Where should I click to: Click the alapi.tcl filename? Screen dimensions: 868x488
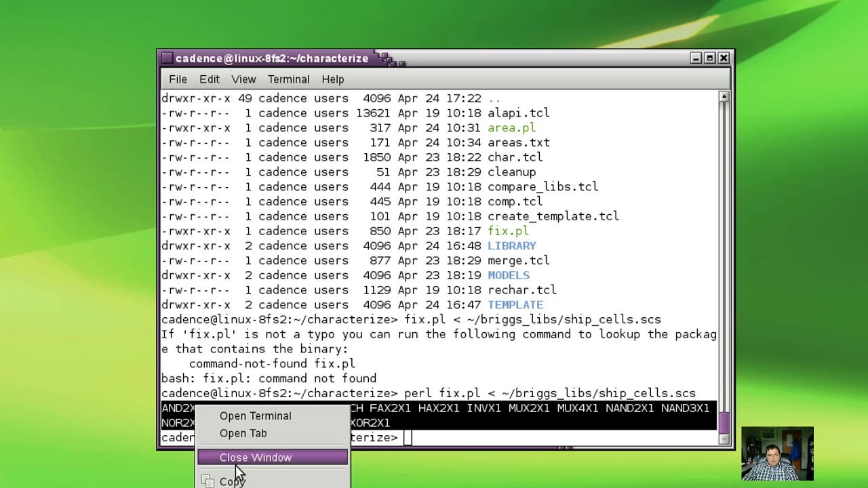pyautogui.click(x=519, y=113)
